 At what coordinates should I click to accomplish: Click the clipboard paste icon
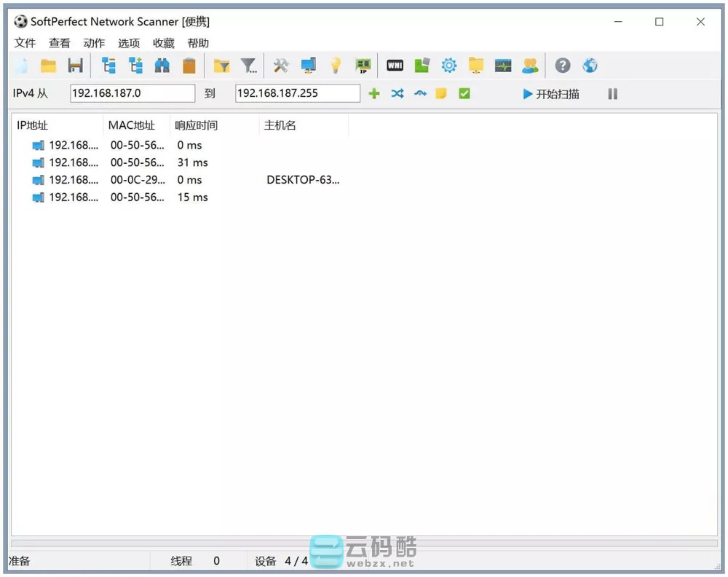(189, 66)
